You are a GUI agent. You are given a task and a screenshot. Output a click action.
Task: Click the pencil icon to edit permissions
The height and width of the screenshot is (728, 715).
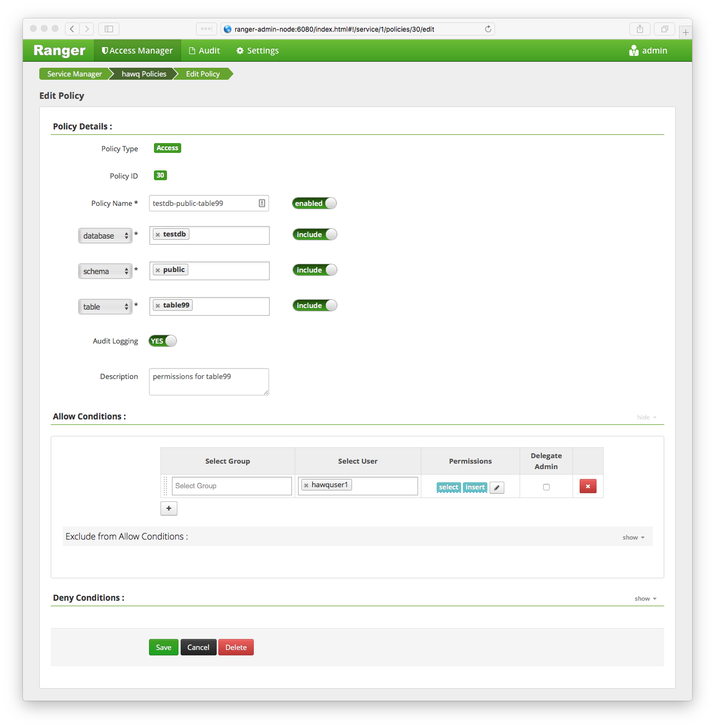pos(497,488)
